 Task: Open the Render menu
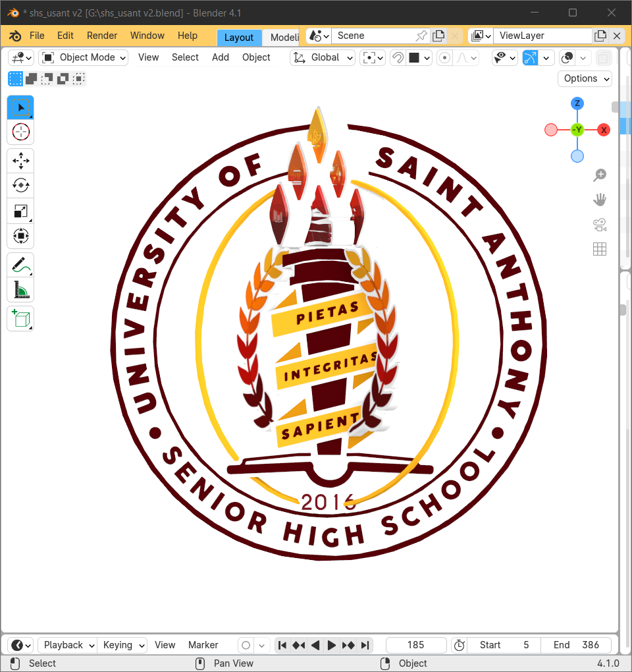[x=102, y=36]
